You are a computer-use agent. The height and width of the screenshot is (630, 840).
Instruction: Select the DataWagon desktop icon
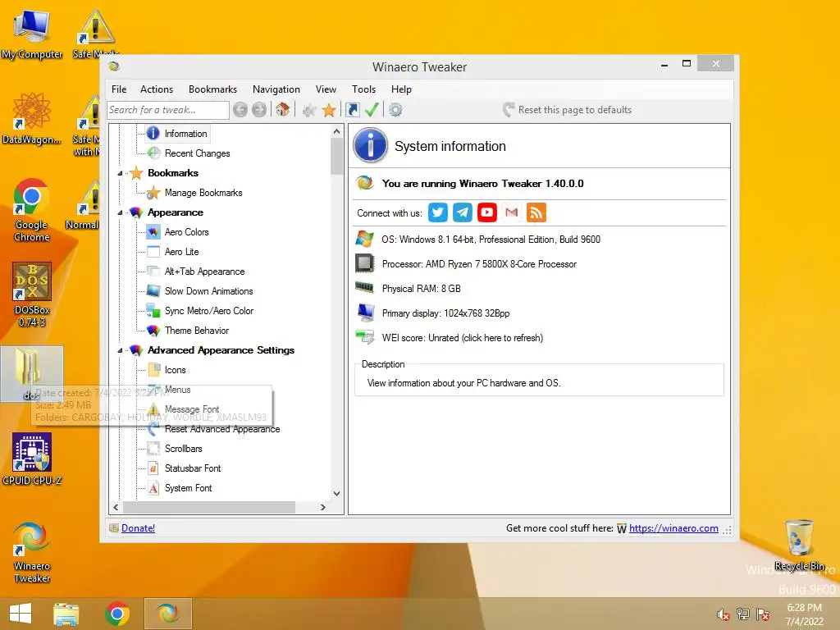click(x=32, y=118)
